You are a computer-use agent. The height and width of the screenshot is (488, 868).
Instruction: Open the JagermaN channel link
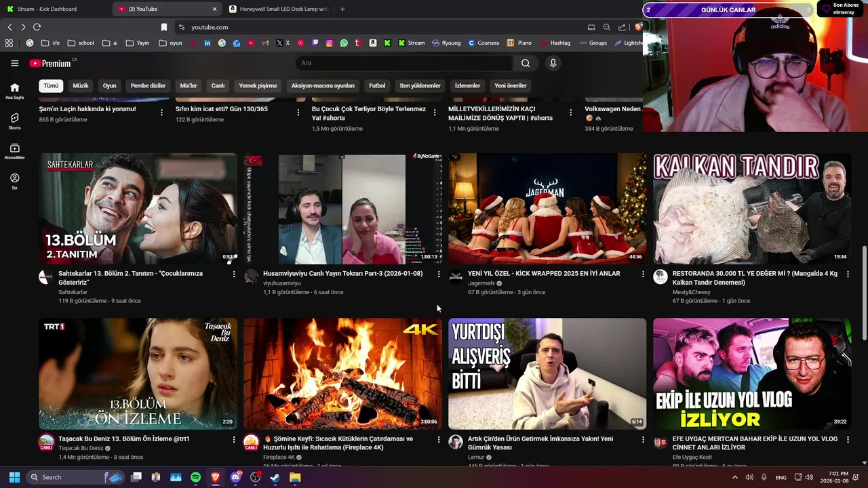(x=481, y=283)
